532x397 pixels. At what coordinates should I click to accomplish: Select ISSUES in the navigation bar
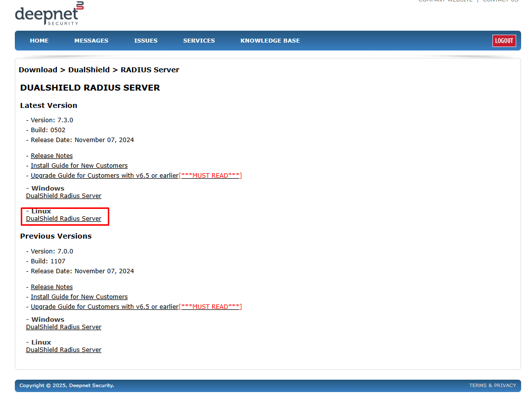coord(146,41)
